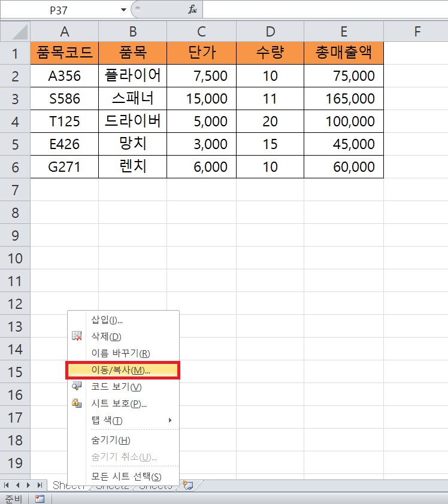Click the 단가 header cell
Viewport: 448px width, 504px height.
pyautogui.click(x=201, y=53)
